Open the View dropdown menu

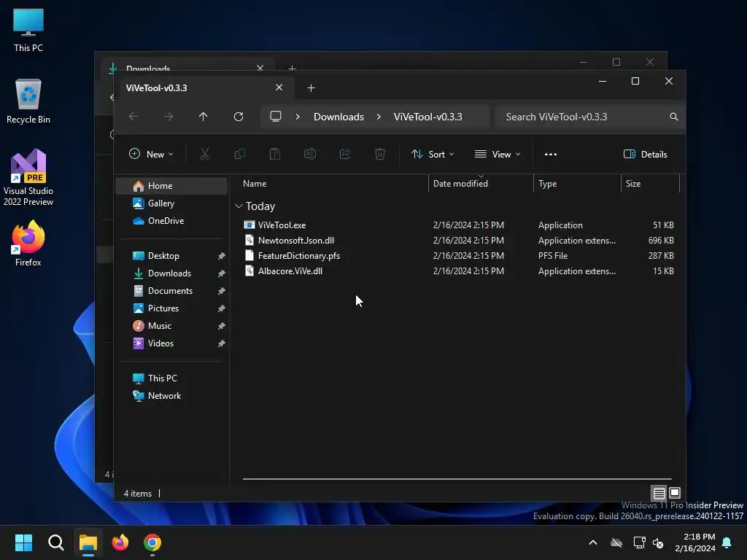(x=498, y=155)
